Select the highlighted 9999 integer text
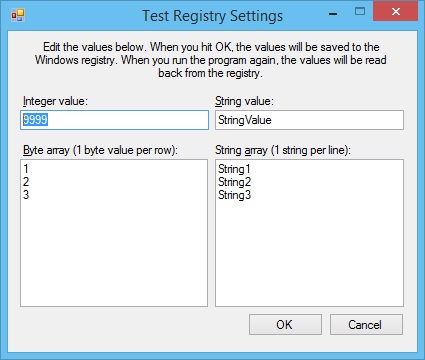This screenshot has height=360, width=425. 35,120
